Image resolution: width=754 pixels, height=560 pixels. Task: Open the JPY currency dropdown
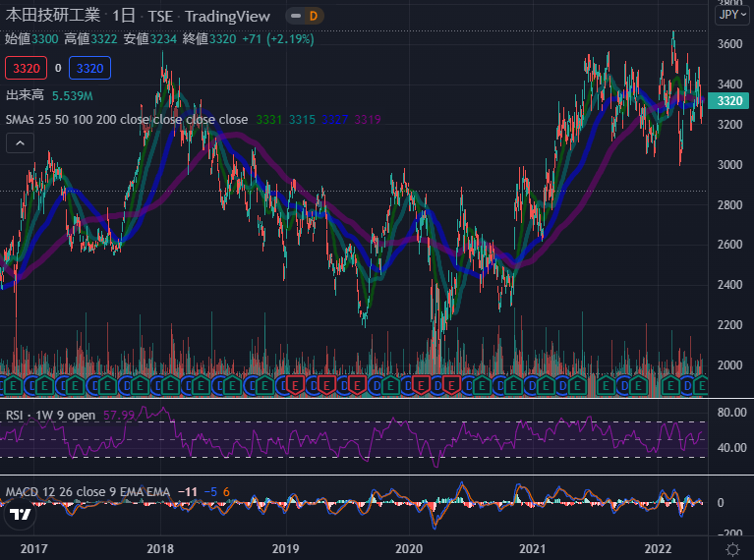pyautogui.click(x=732, y=15)
